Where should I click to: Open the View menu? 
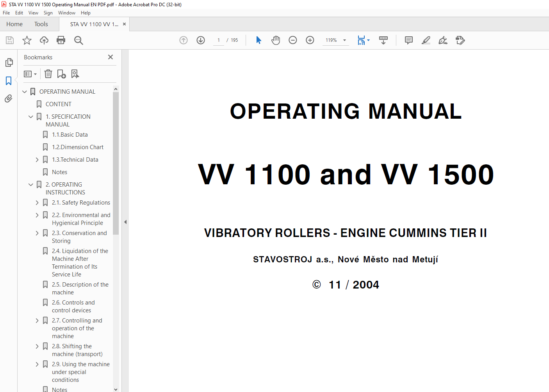coord(33,13)
